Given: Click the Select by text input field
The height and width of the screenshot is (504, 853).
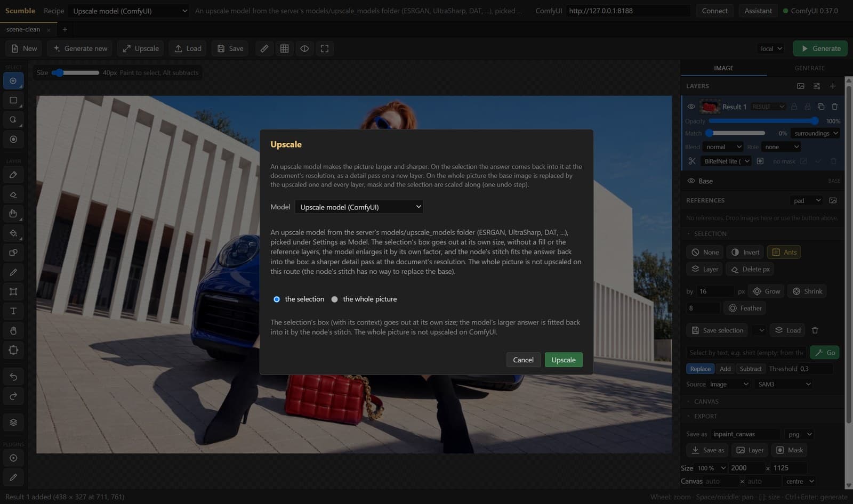Looking at the screenshot, I should 746,353.
